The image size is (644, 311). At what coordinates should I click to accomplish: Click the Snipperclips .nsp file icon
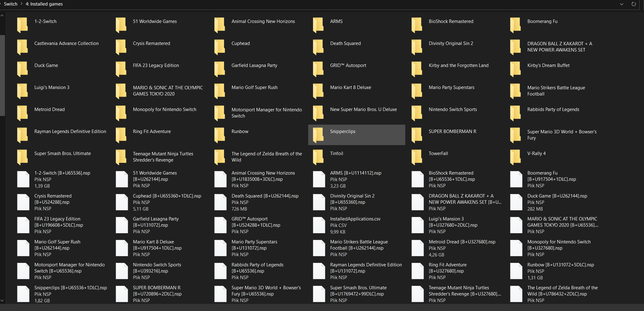pyautogui.click(x=23, y=294)
